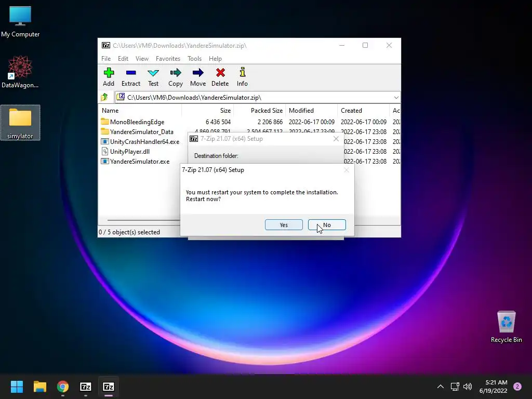
Task: Click MonoBleedingEdge size 6 436 504
Action: 218,122
